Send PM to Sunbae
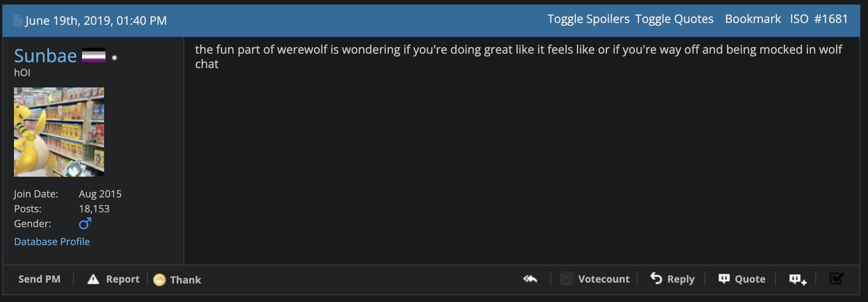 pyautogui.click(x=39, y=279)
